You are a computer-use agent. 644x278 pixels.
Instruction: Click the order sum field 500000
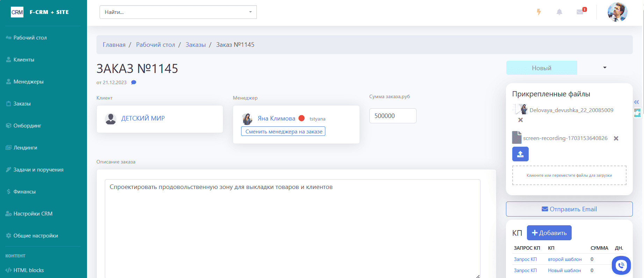tap(393, 116)
